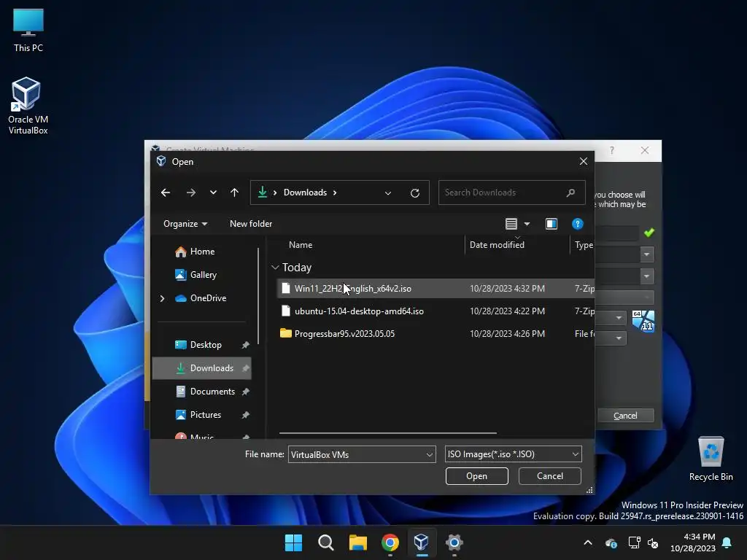Sort by Type column
747x560 pixels.
[x=584, y=245]
